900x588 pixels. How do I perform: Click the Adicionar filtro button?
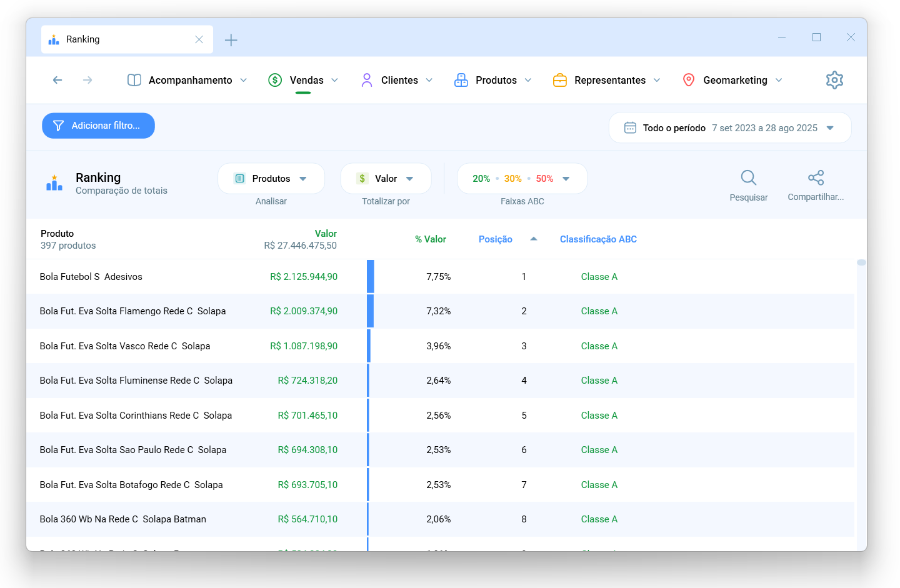(98, 126)
